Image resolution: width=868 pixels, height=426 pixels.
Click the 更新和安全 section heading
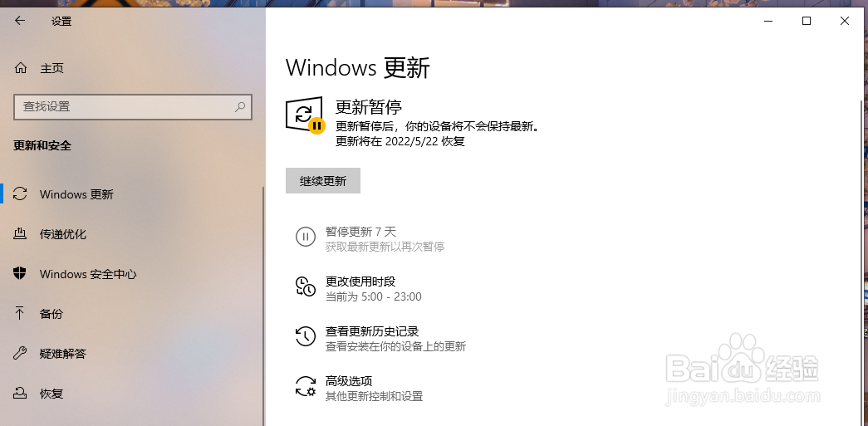click(x=42, y=145)
